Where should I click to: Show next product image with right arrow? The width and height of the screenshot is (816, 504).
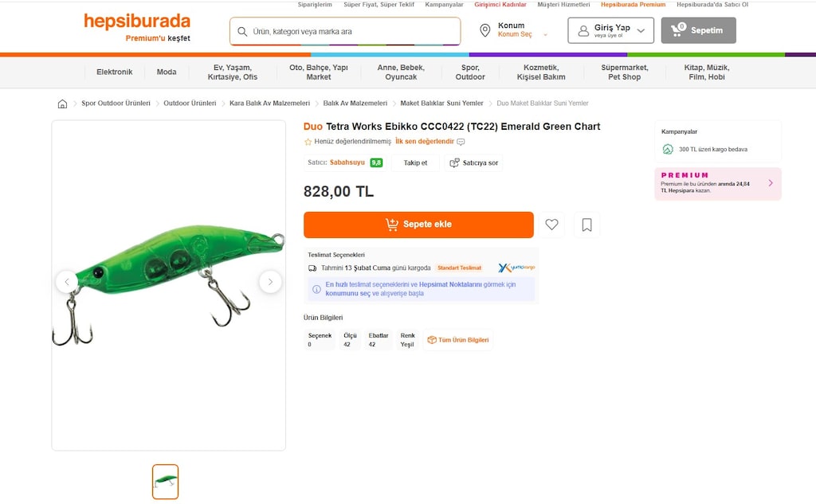click(270, 282)
